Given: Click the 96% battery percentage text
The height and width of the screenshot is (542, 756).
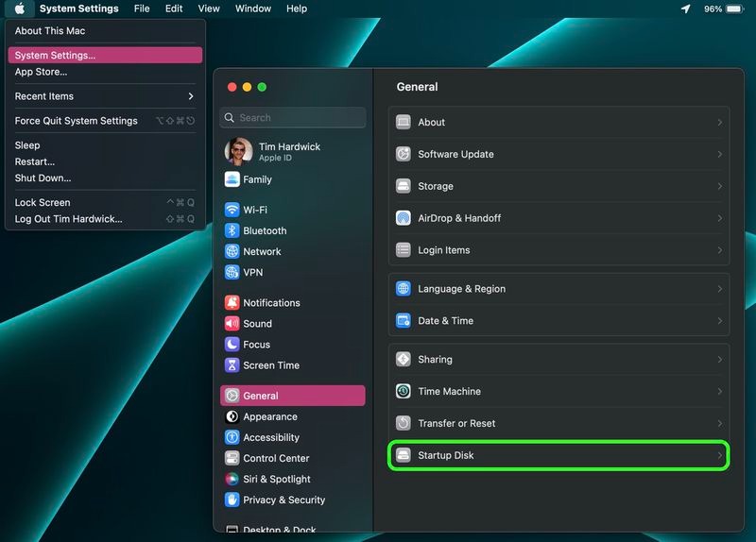Looking at the screenshot, I should point(713,8).
